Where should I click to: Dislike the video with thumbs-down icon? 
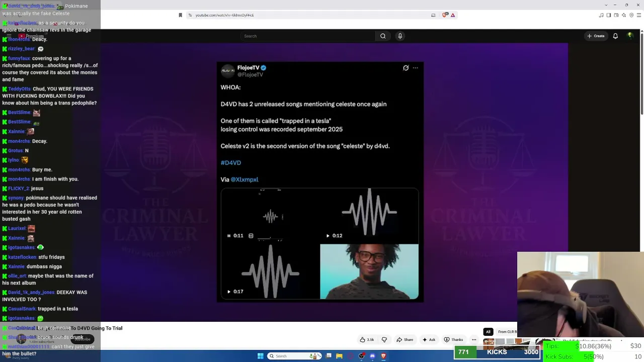click(384, 340)
